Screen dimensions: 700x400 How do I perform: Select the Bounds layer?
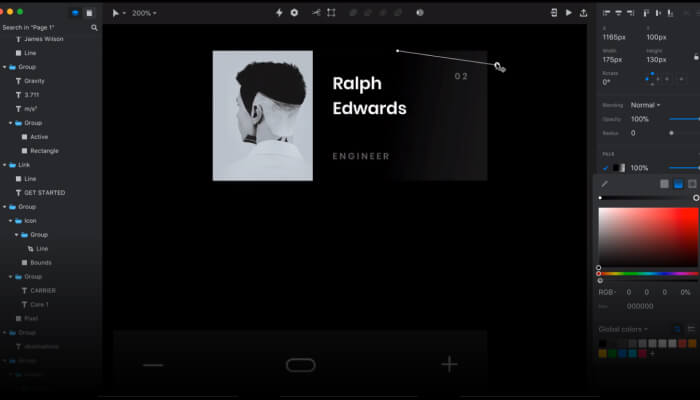coord(41,262)
